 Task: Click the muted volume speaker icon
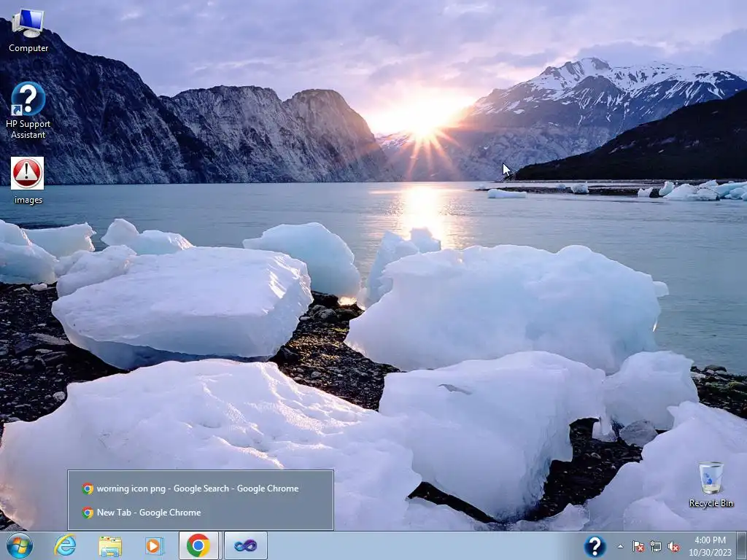click(x=673, y=546)
